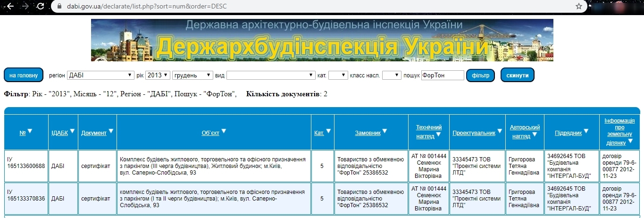Screen dimensions: 644x218
Task: Sort by № column header link
Action: tap(23, 133)
